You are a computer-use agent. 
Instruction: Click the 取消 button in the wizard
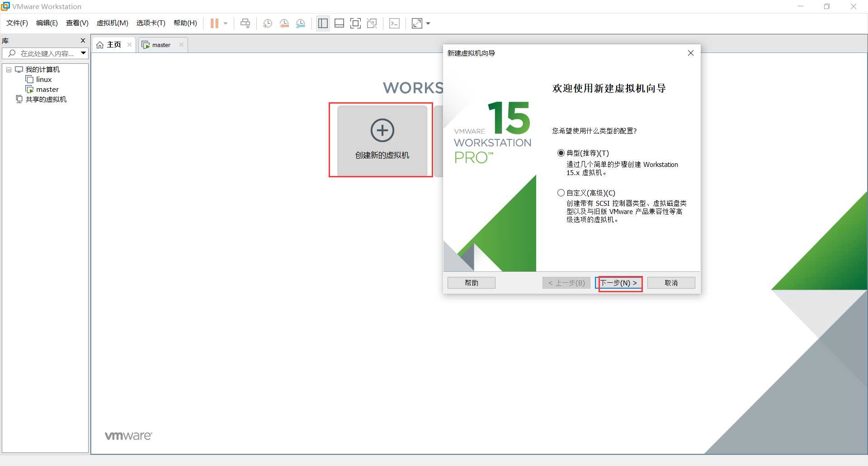pos(671,283)
